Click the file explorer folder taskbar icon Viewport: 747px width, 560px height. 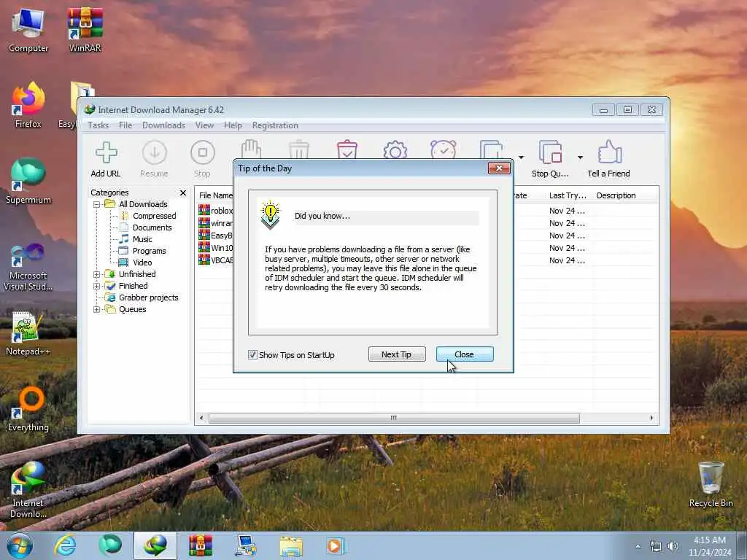pos(291,545)
